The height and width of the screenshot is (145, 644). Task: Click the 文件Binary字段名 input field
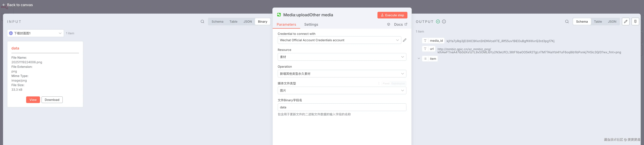pos(342,107)
